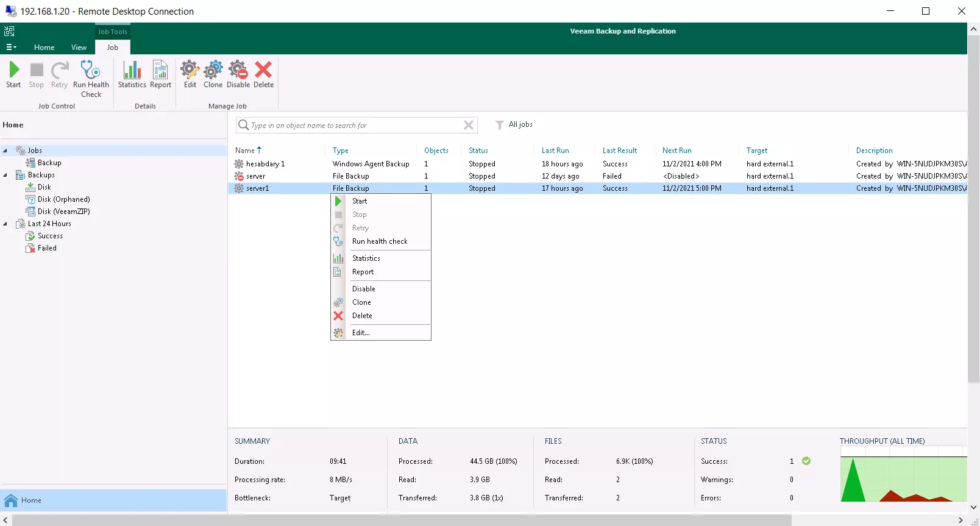Run Health Check from the ribbon
The width and height of the screenshot is (980, 526).
coord(91,79)
